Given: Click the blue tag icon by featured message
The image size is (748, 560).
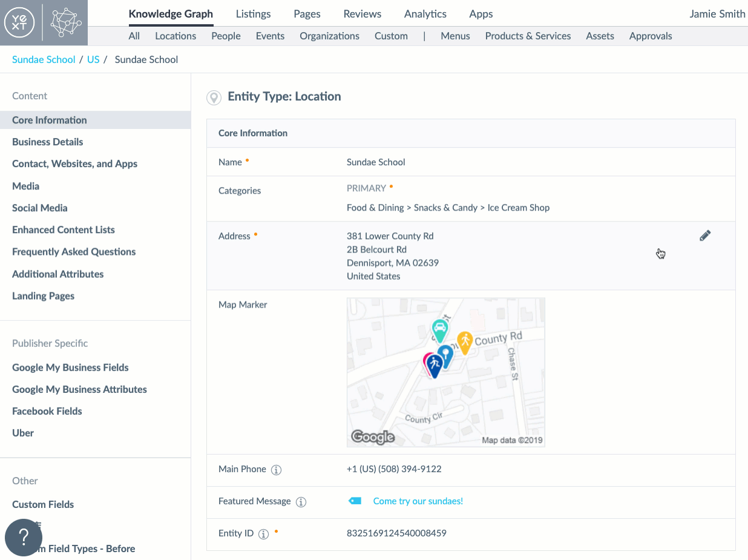Looking at the screenshot, I should coord(355,501).
